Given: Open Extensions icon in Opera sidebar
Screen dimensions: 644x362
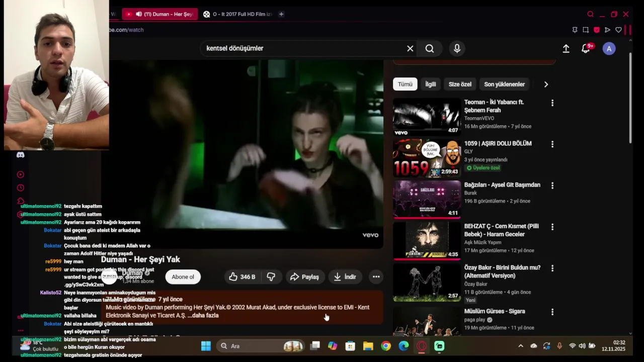Looking at the screenshot, I should [x=21, y=201].
